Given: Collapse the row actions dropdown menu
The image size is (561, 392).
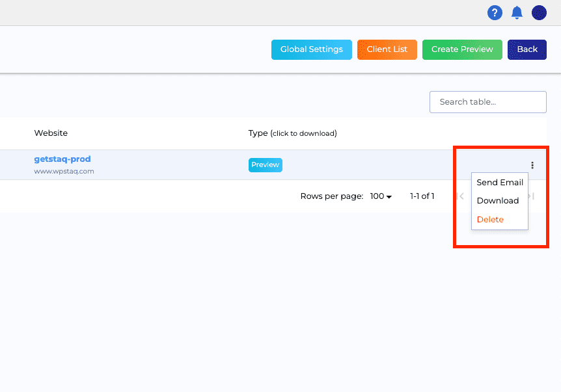Looking at the screenshot, I should point(532,165).
